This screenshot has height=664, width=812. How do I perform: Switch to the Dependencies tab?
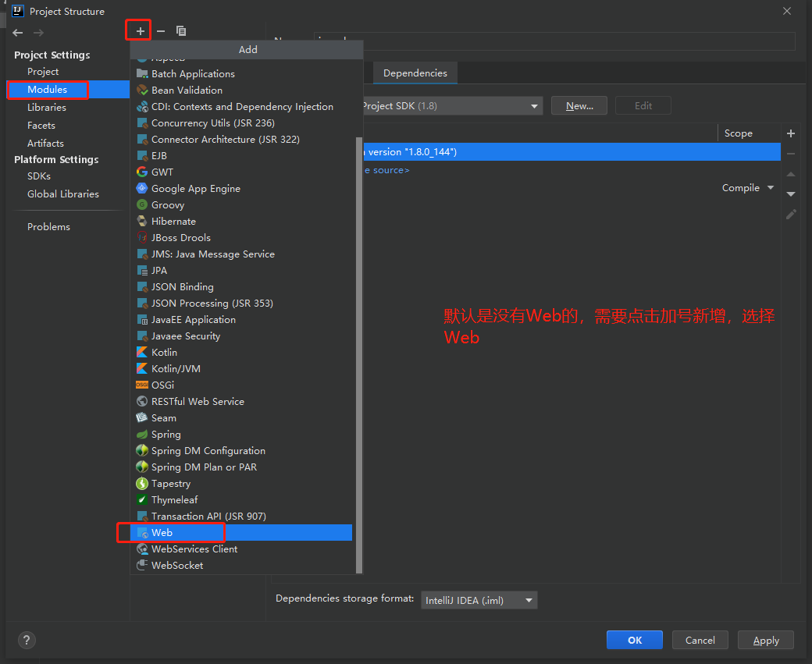pyautogui.click(x=415, y=73)
